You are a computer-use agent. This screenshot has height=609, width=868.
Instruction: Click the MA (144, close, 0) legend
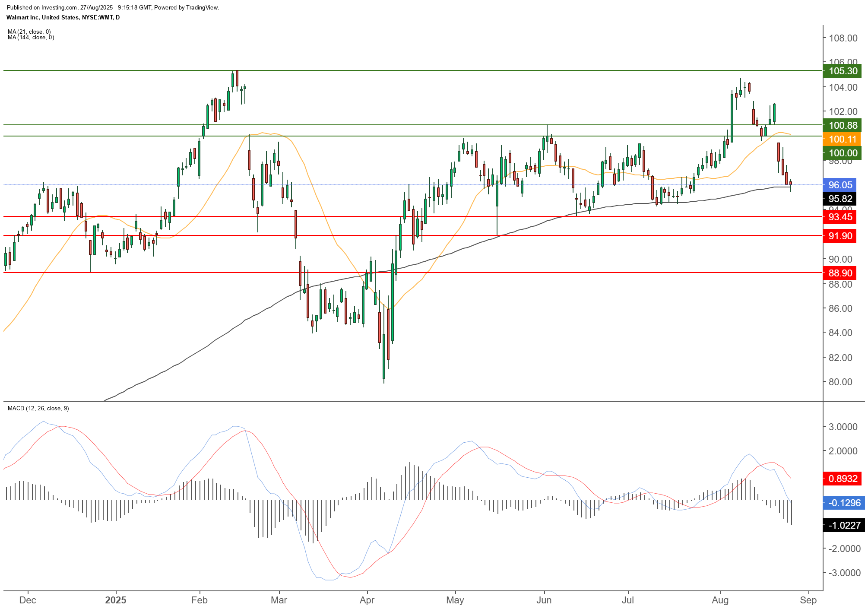pyautogui.click(x=31, y=38)
